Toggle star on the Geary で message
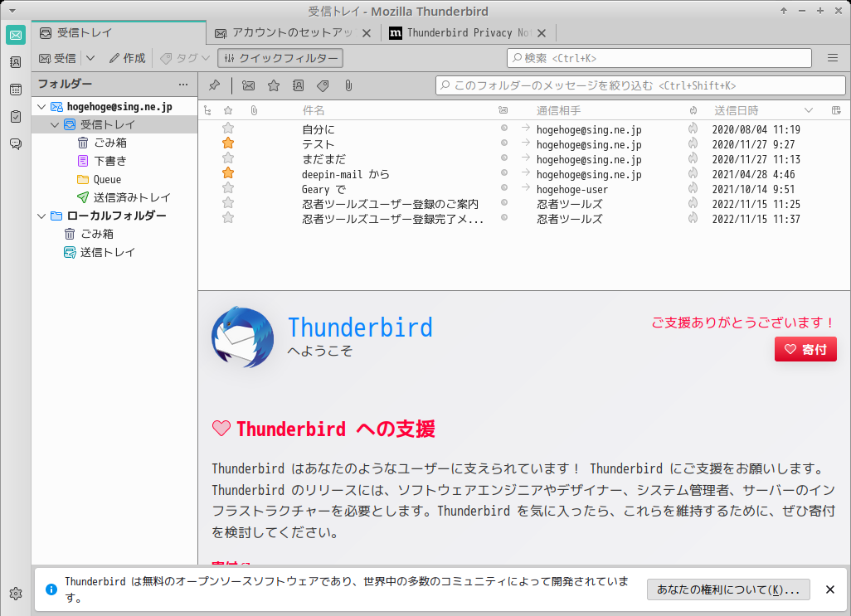 click(x=228, y=188)
